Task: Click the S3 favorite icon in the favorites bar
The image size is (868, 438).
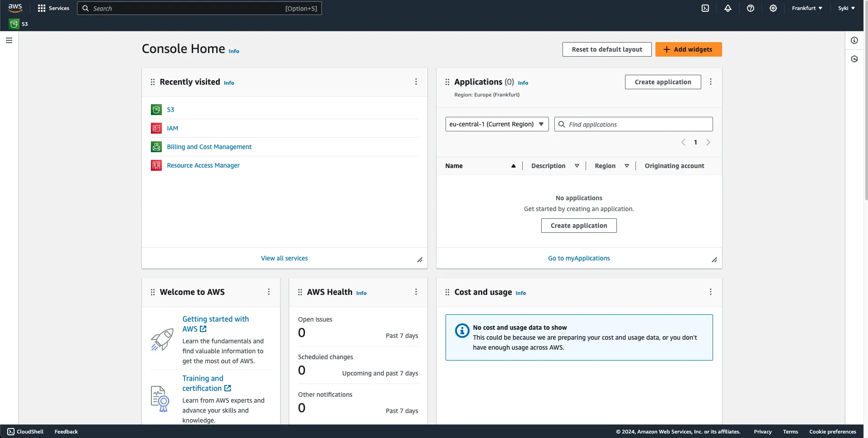Action: pyautogui.click(x=14, y=24)
